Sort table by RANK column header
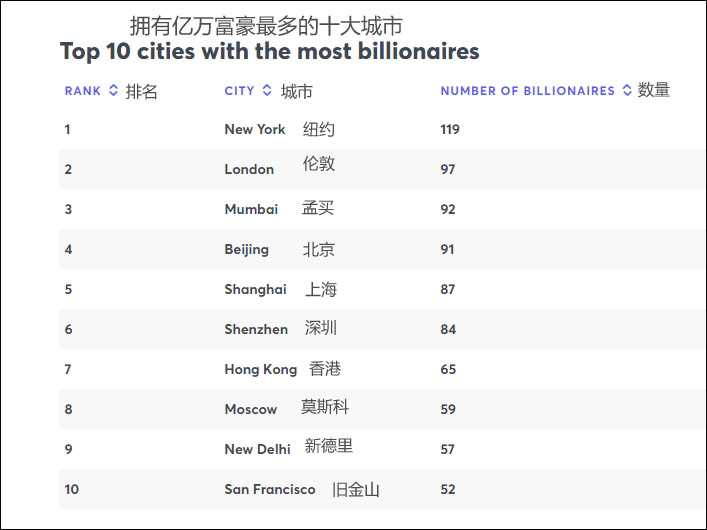Image resolution: width=707 pixels, height=530 pixels. (x=83, y=91)
